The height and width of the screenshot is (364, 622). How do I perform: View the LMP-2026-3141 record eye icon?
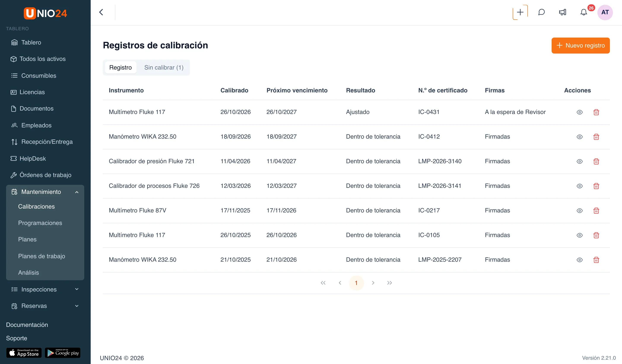(579, 186)
